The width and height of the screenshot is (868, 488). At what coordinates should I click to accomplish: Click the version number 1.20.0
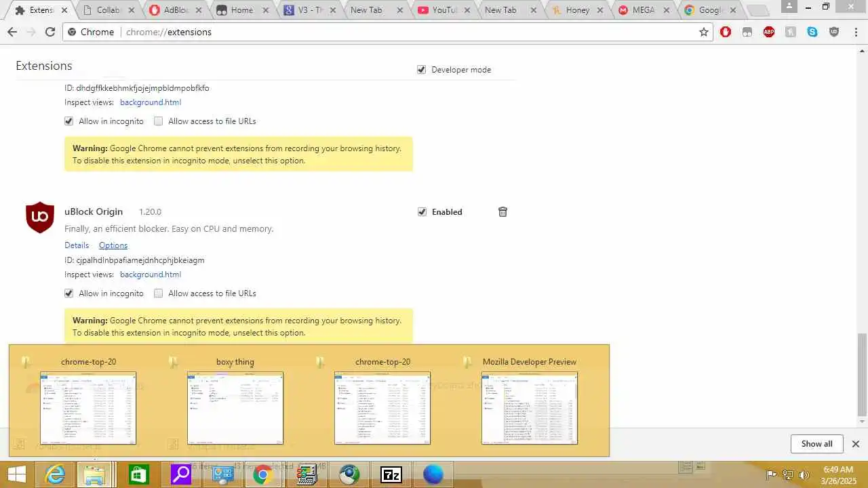[150, 212]
